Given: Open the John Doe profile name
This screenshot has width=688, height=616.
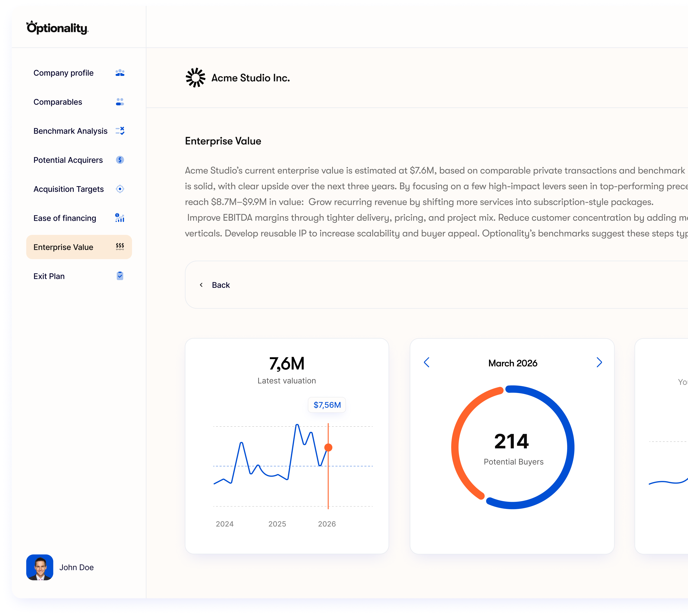Looking at the screenshot, I should 76,567.
